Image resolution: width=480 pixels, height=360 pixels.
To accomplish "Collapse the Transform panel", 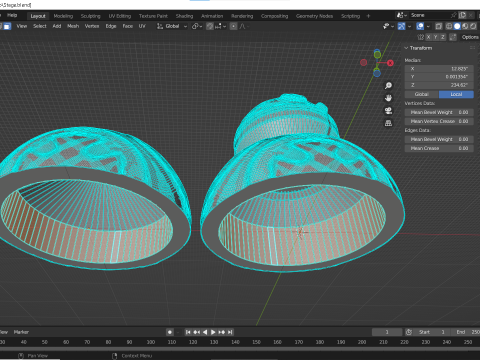I will 406,48.
